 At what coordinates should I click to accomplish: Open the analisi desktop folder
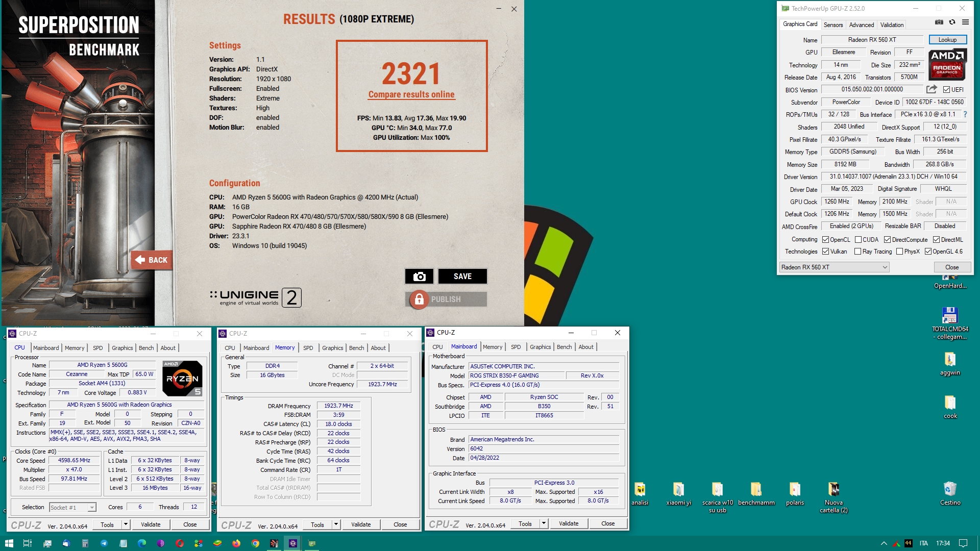640,493
